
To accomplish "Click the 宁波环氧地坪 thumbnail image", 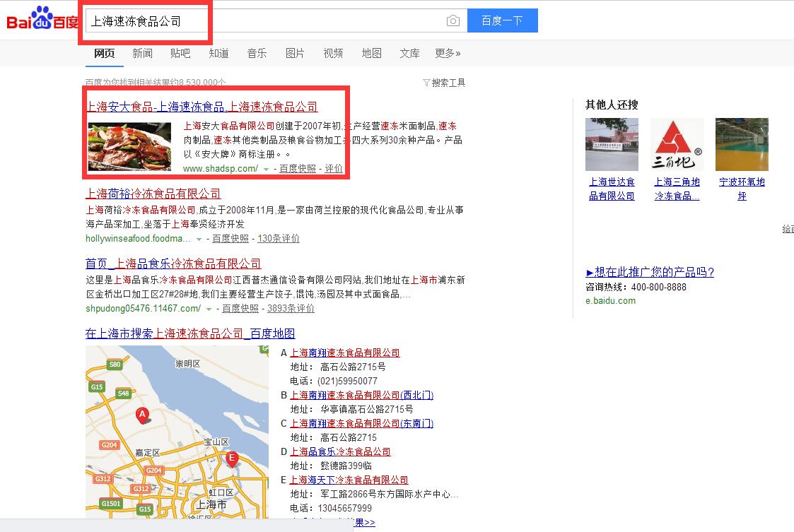I will 742,144.
